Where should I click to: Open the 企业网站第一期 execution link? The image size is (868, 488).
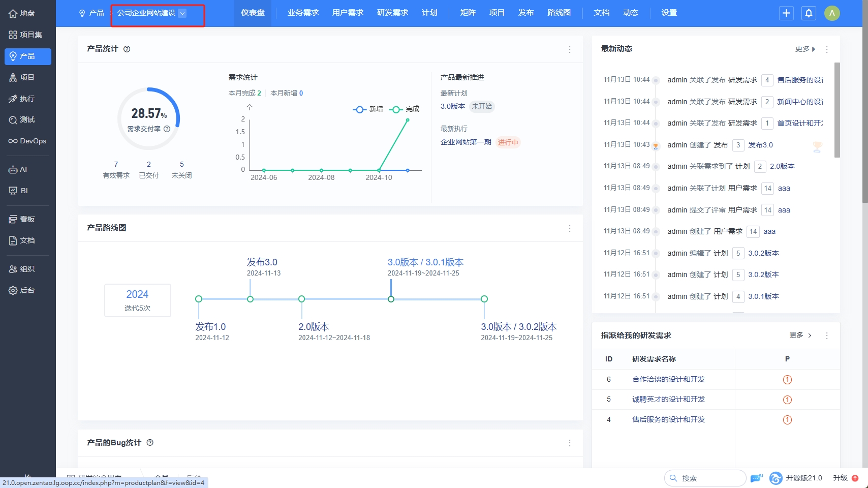coord(466,142)
